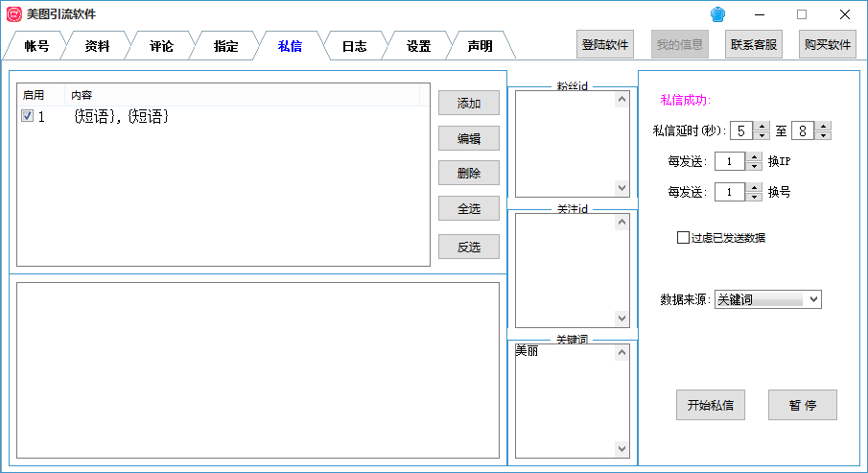The height and width of the screenshot is (473, 868).
Task: View the 声明 tab
Action: (480, 46)
